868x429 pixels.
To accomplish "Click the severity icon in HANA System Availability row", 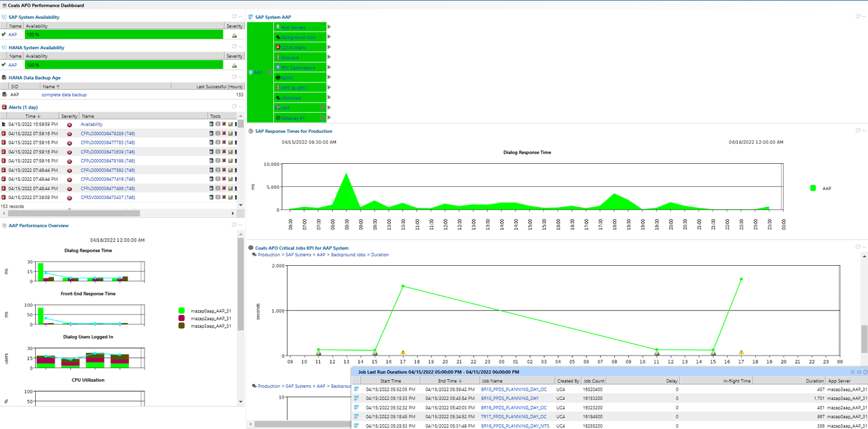I will point(234,65).
